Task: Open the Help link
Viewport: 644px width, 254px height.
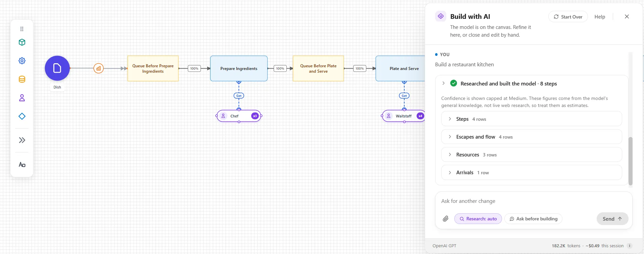Action: [x=600, y=17]
